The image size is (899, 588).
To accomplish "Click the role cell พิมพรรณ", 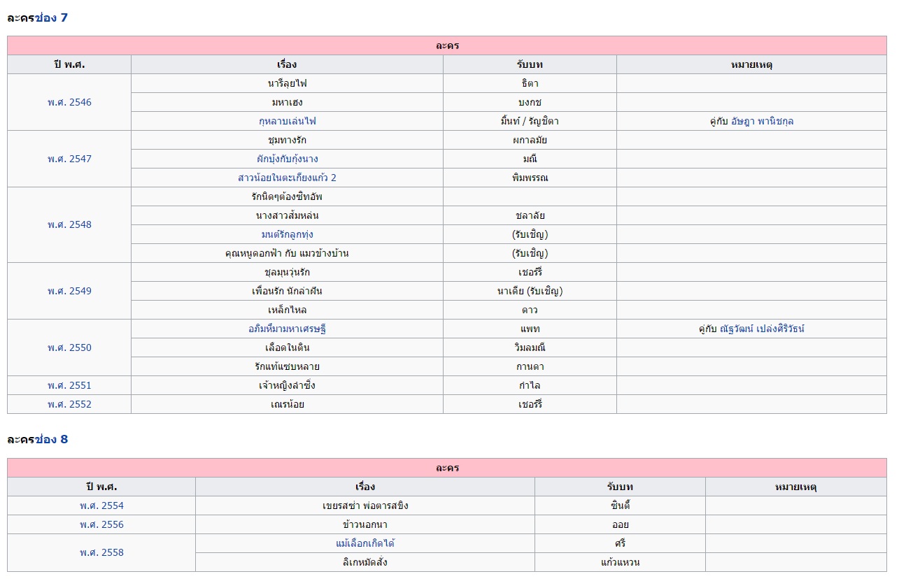I will (530, 178).
